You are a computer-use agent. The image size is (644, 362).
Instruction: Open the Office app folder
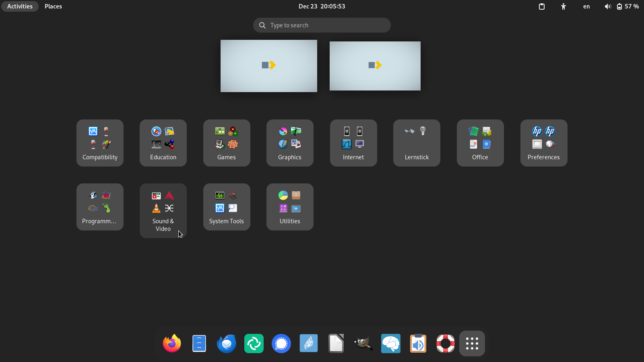[480, 143]
